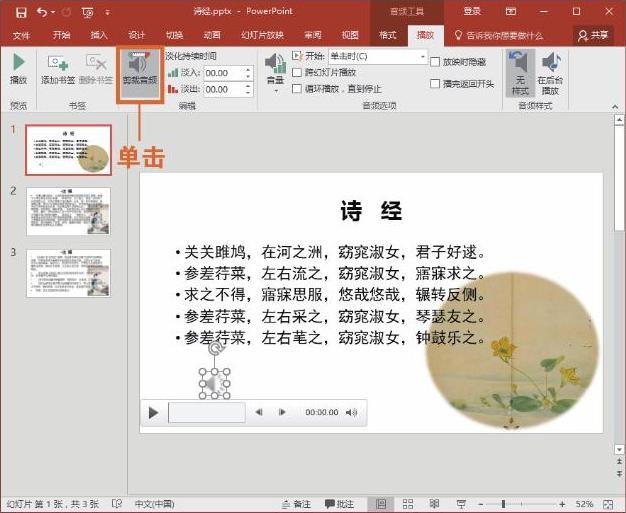Click the fit slide to window icon

coord(608,504)
